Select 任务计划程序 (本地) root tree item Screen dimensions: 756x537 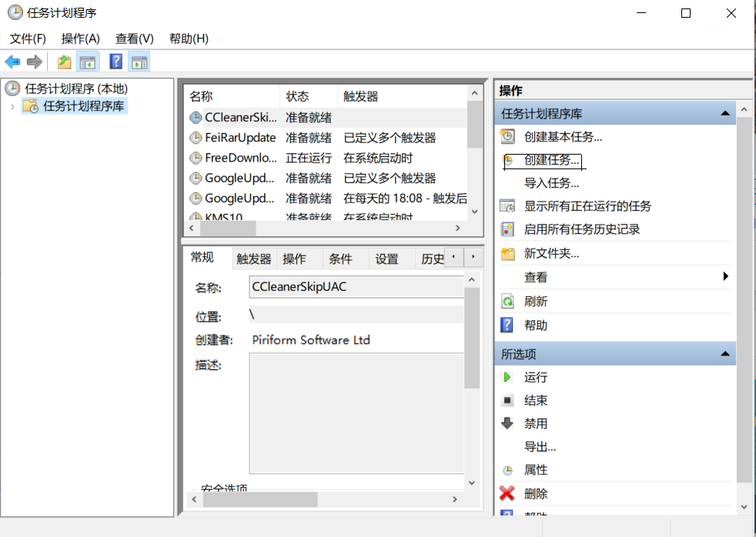(x=76, y=88)
